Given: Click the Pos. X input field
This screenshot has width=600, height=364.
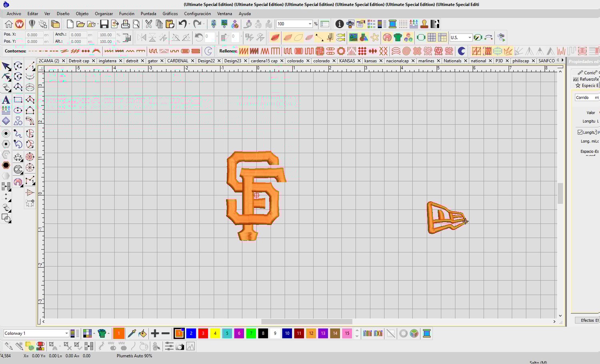Looking at the screenshot, I should 34,35.
